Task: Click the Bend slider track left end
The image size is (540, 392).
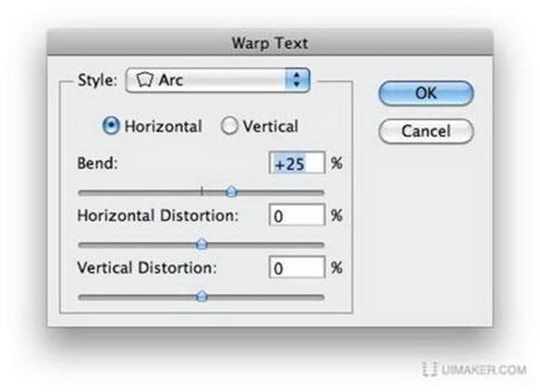Action: pyautogui.click(x=81, y=193)
